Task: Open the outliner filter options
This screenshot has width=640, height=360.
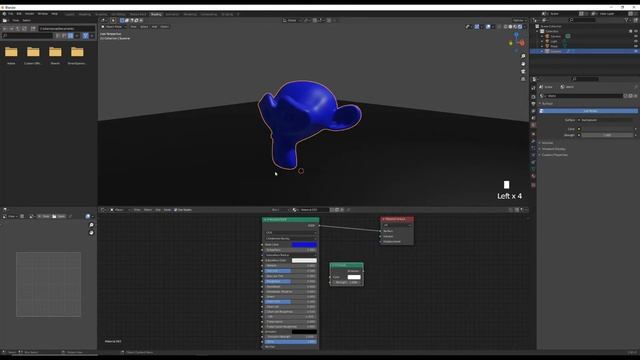Action: pos(627,20)
